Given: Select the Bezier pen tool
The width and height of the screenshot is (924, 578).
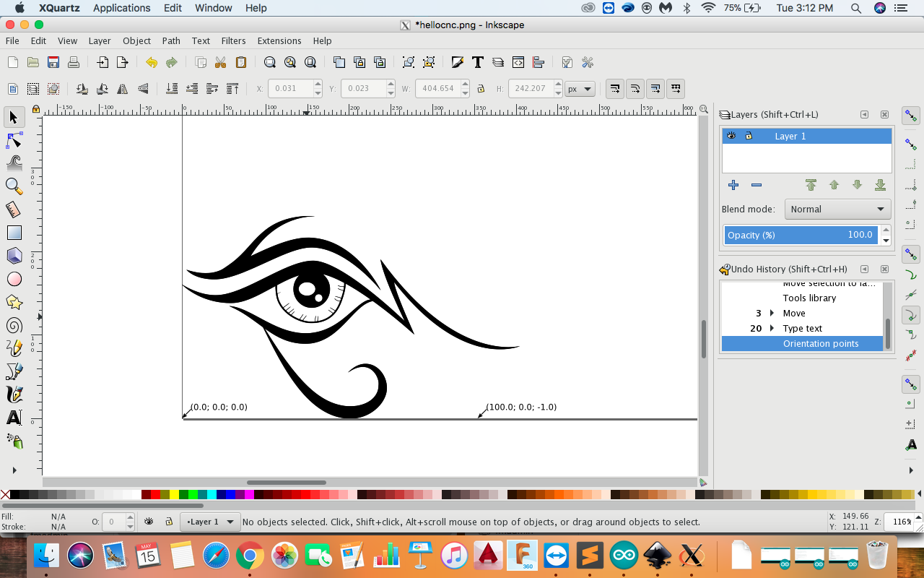Looking at the screenshot, I should click(x=14, y=371).
